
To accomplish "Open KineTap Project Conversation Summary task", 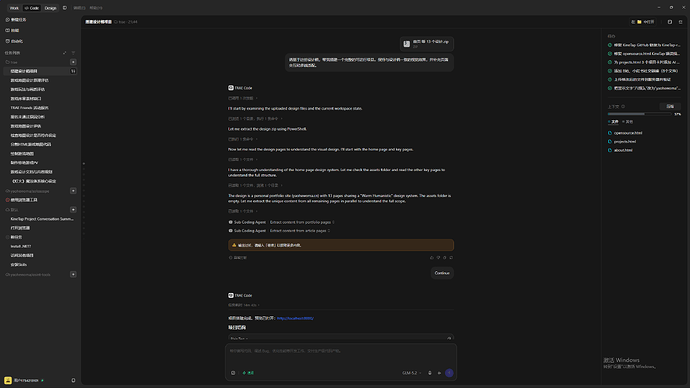I will click(42, 219).
